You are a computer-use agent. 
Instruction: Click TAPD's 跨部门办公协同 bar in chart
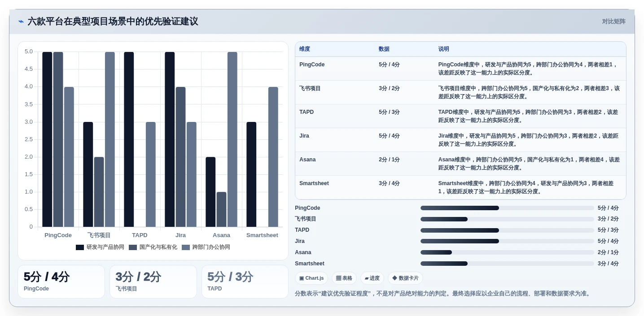point(151,174)
